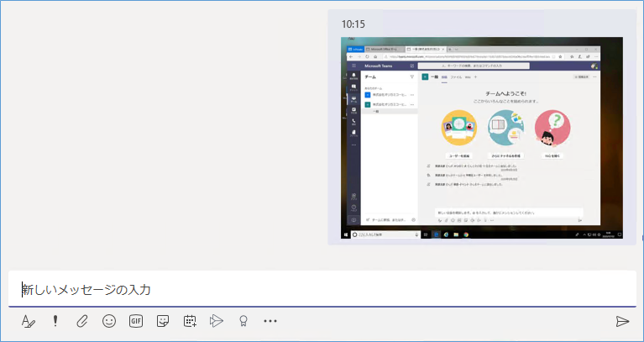Screen dimensions: 644x342
Task: Open the GIF picker
Action: point(136,320)
